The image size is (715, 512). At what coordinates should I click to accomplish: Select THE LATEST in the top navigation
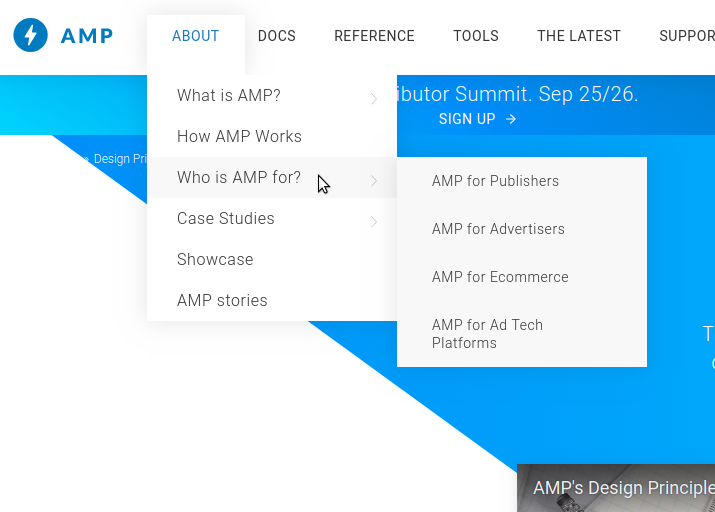point(579,36)
